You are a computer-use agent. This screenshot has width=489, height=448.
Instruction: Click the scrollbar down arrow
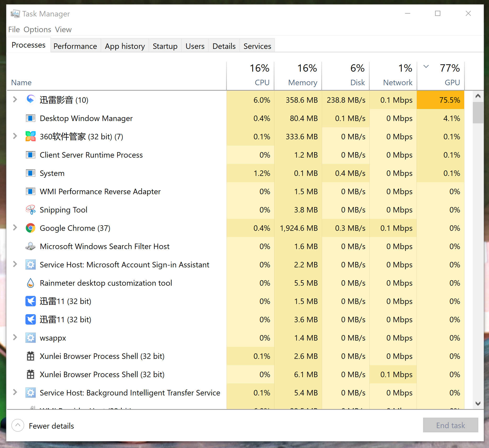[x=478, y=404]
